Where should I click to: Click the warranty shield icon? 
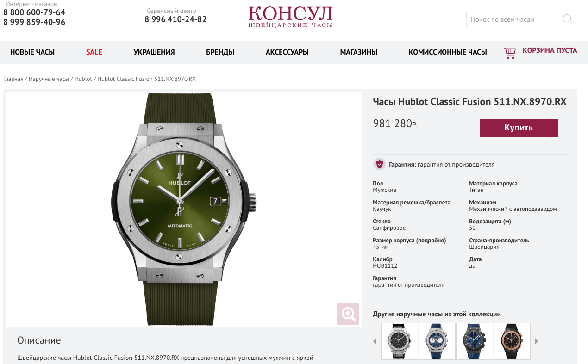click(379, 164)
